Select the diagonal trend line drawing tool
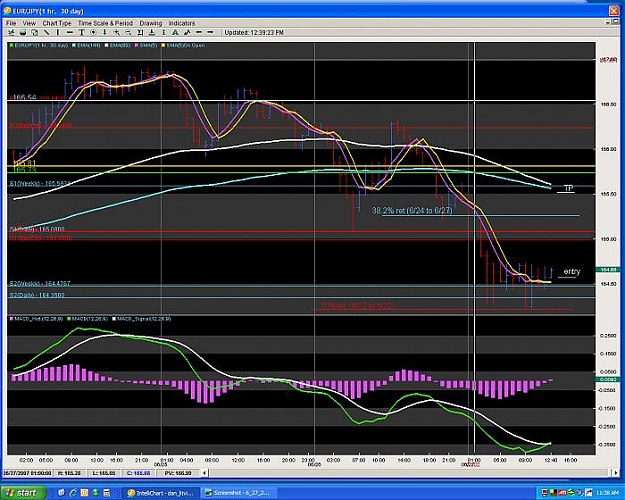This screenshot has height=500, width=625. point(47,32)
